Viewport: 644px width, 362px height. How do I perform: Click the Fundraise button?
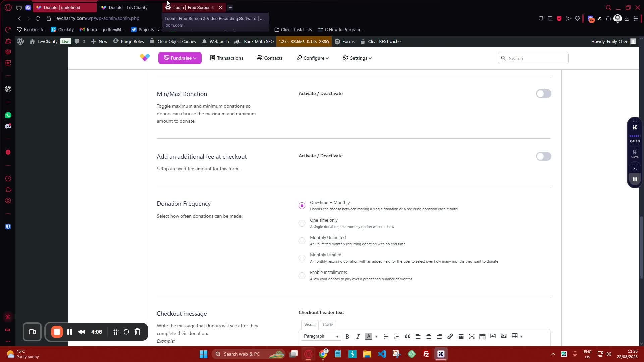180,58
